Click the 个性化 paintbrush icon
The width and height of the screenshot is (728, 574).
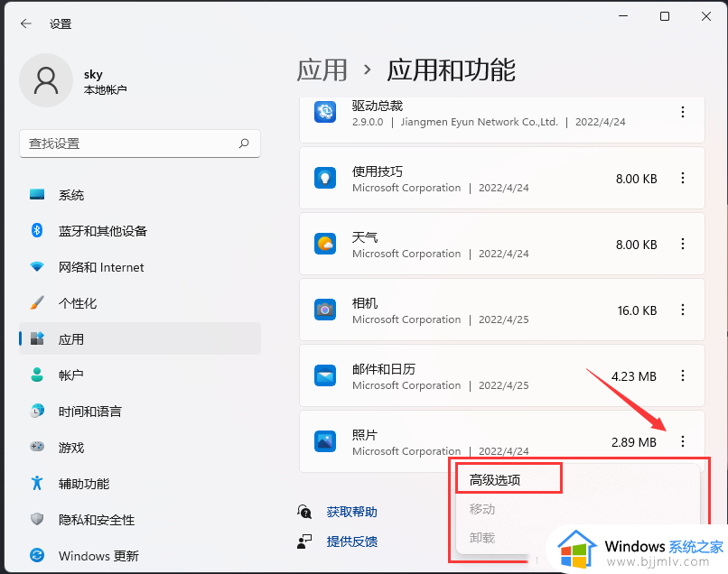coord(37,302)
